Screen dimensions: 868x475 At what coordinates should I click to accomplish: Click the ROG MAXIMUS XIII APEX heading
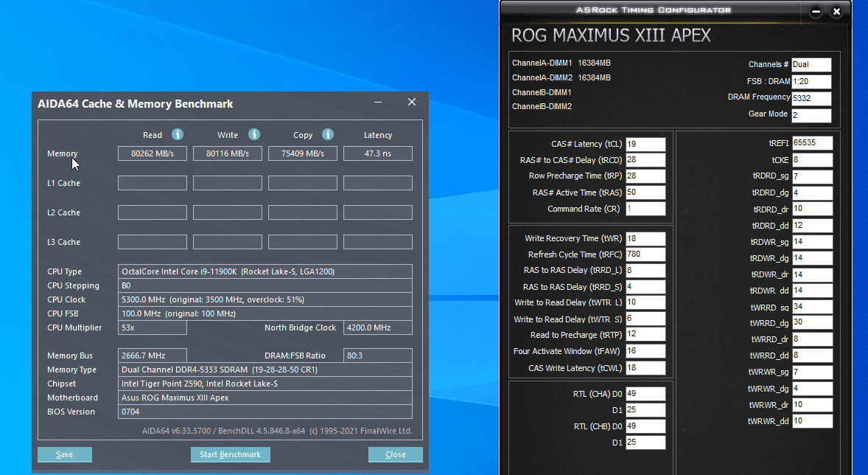point(611,35)
